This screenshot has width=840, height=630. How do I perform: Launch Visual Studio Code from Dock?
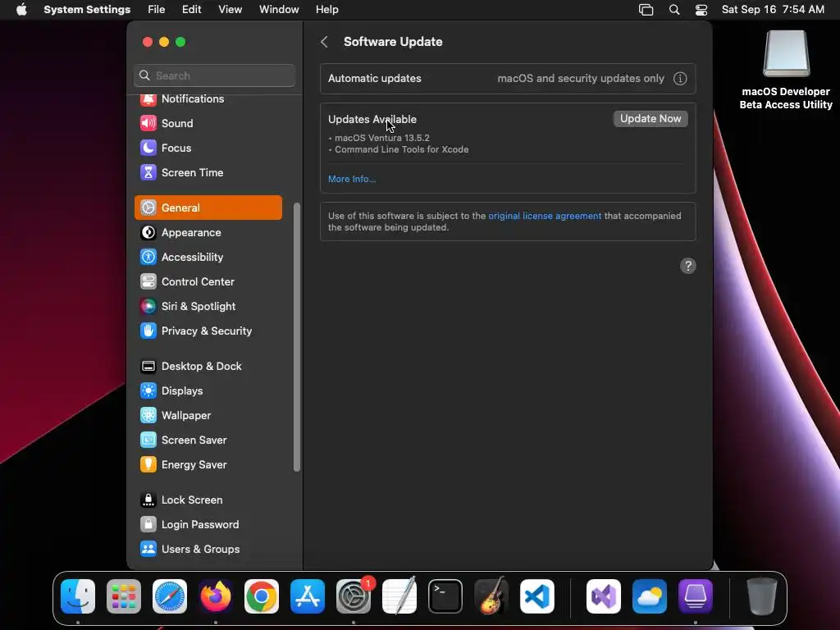(x=537, y=596)
